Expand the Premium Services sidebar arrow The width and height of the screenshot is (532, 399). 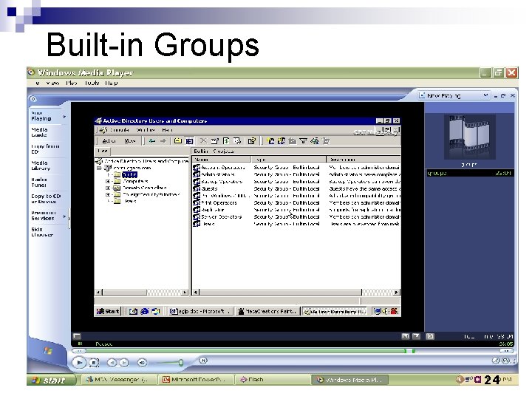pos(64,216)
